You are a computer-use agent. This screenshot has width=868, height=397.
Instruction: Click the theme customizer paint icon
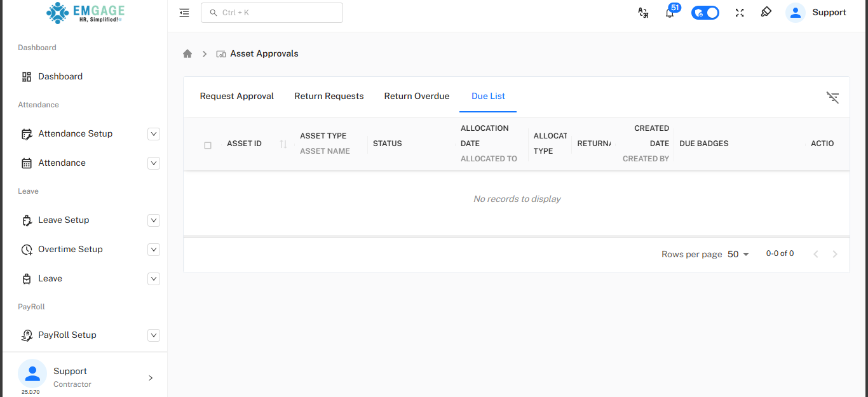(766, 12)
